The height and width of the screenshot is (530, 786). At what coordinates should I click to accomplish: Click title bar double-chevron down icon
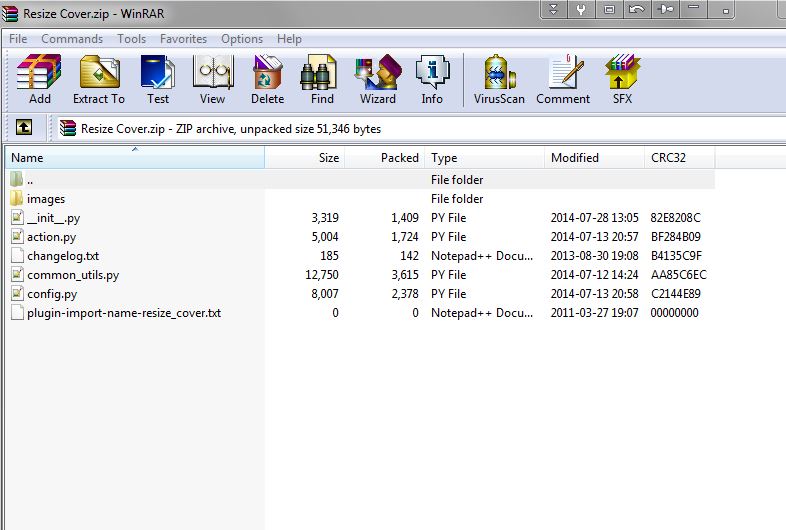click(x=553, y=10)
